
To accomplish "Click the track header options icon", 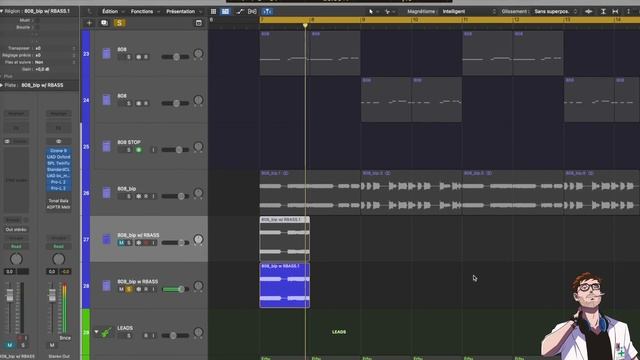I will [x=199, y=23].
